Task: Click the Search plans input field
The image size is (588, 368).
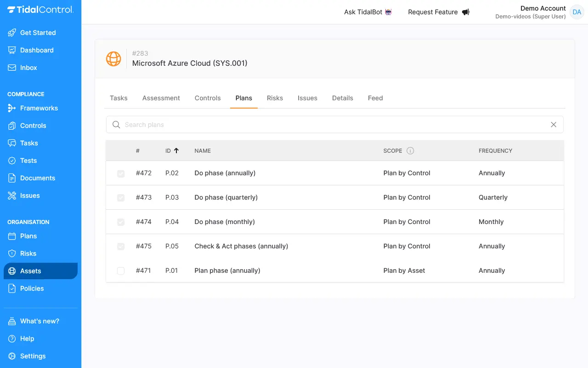Action: [335, 125]
